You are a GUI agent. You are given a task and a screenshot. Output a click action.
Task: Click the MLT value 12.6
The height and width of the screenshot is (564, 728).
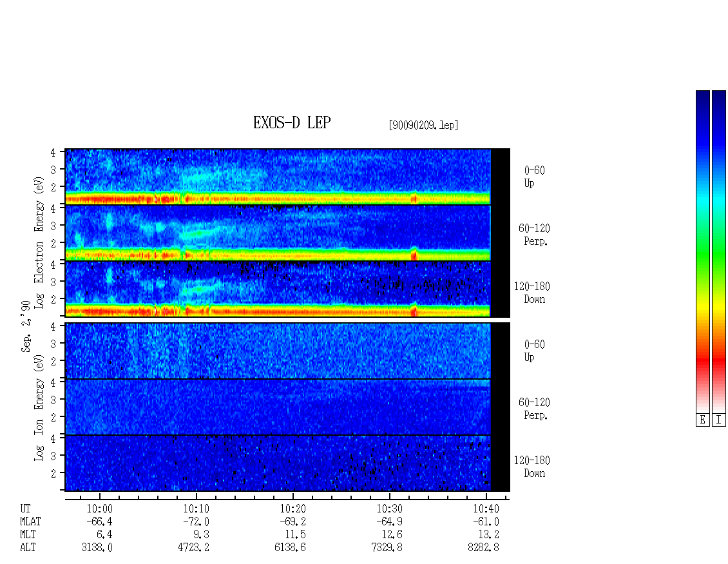(392, 535)
